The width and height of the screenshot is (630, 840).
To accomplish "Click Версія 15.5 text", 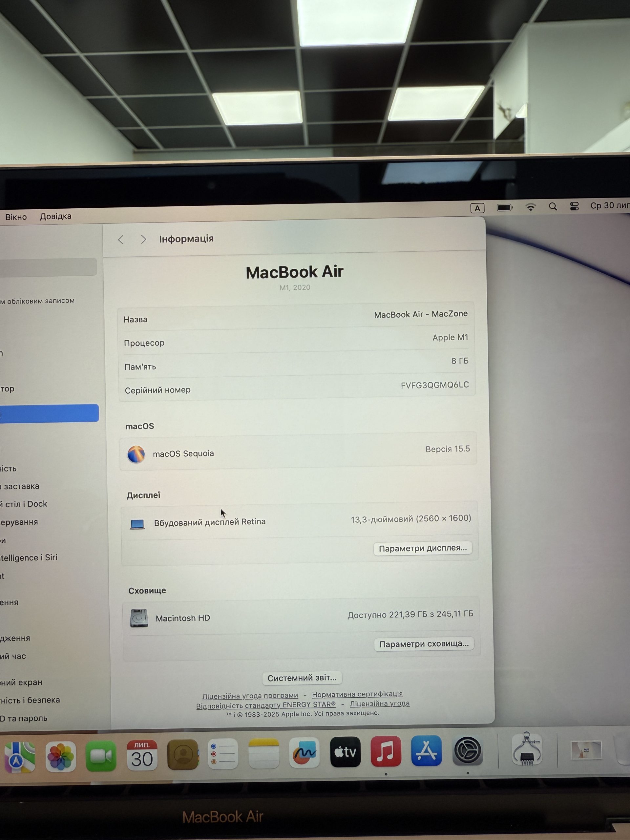I will point(448,449).
